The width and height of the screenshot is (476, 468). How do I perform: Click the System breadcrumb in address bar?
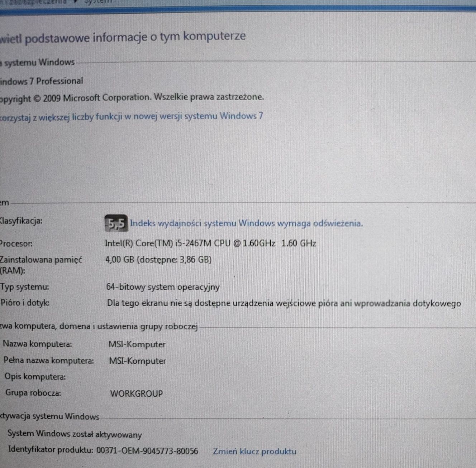point(98,2)
